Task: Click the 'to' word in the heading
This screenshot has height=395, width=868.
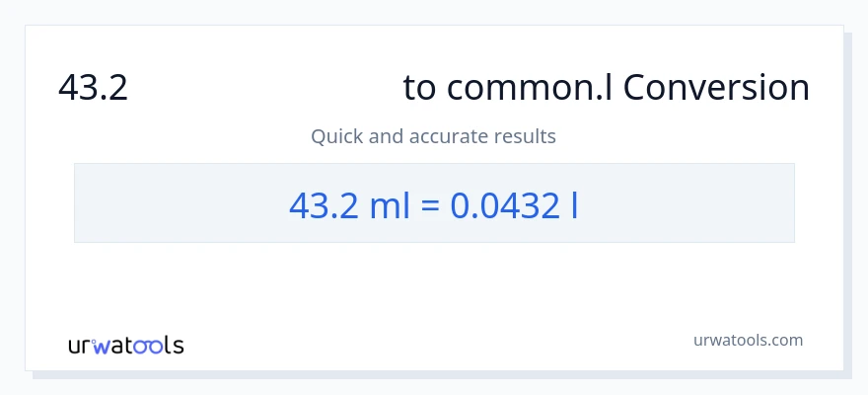Action: click(419, 89)
